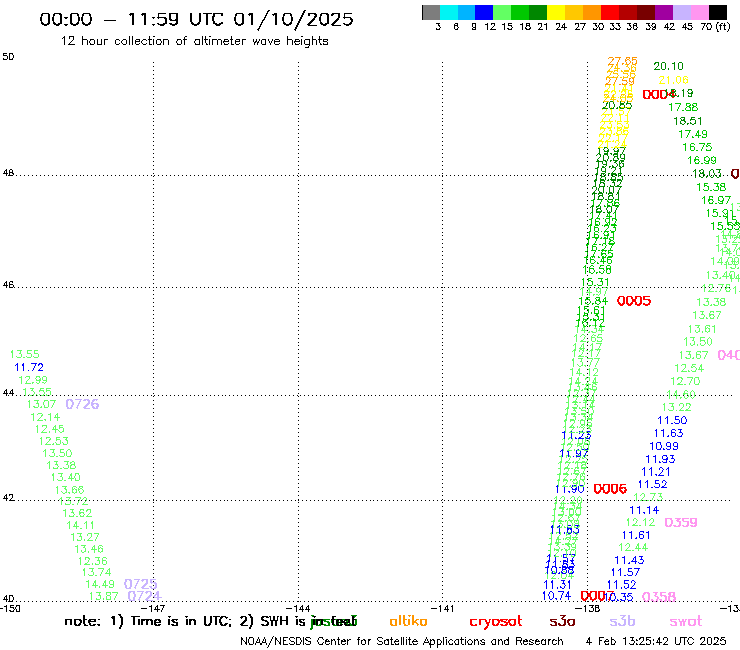Click the blue wave height value '10.99'
The height and width of the screenshot is (650, 740).
point(664,446)
